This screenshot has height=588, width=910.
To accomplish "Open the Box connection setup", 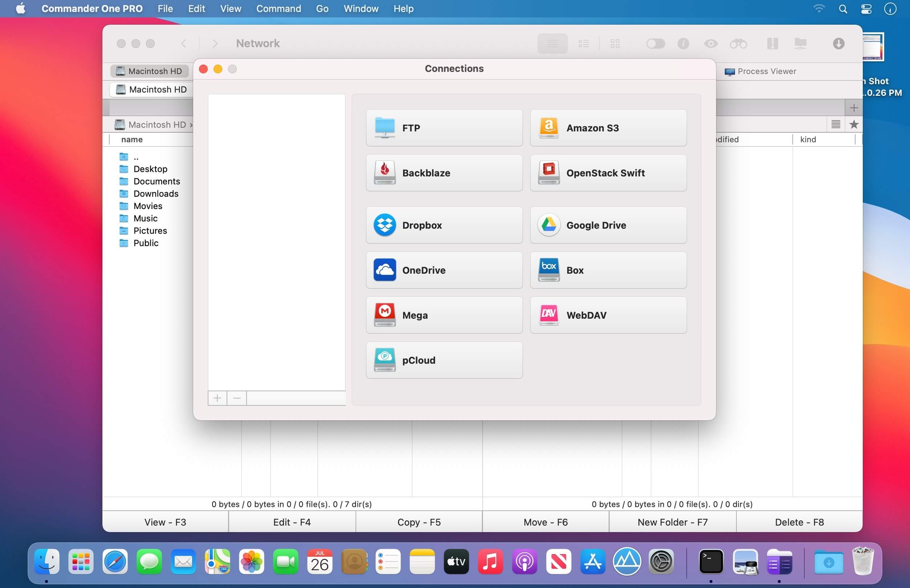I will 608,270.
